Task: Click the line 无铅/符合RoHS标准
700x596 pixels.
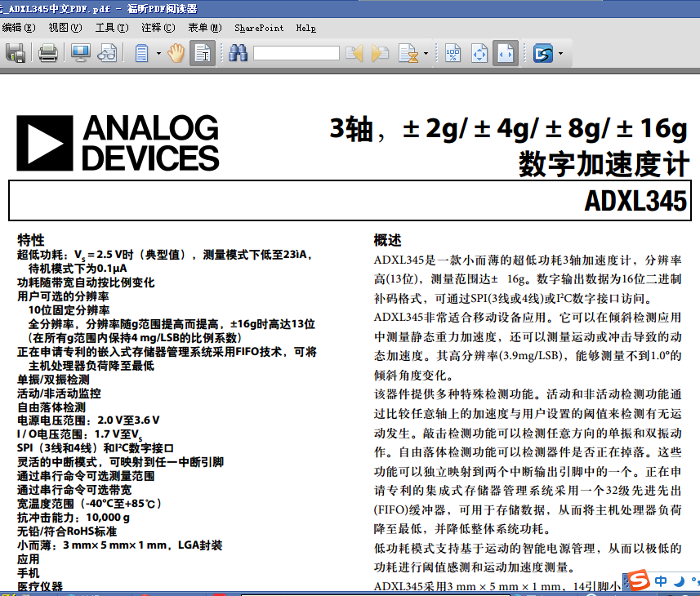Action: pos(67,532)
